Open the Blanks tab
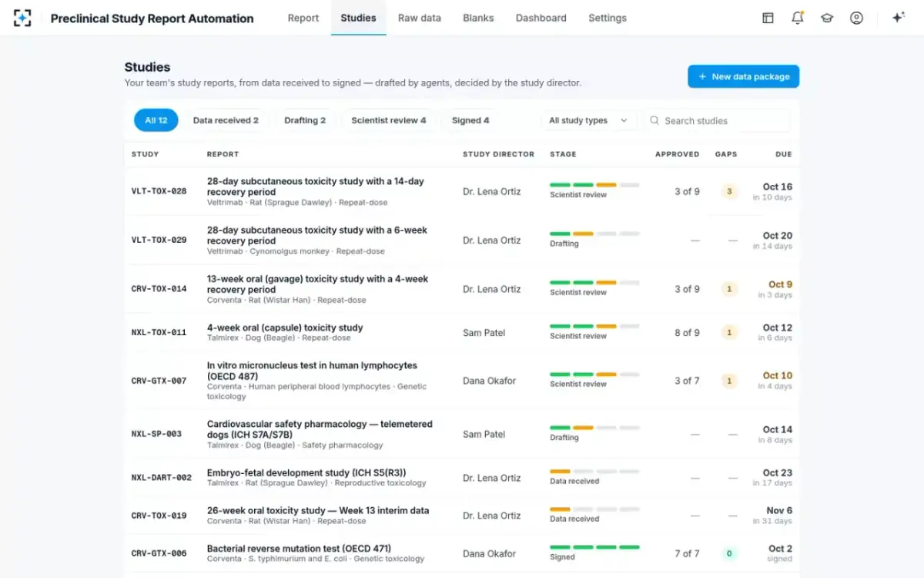The image size is (924, 578). point(478,18)
